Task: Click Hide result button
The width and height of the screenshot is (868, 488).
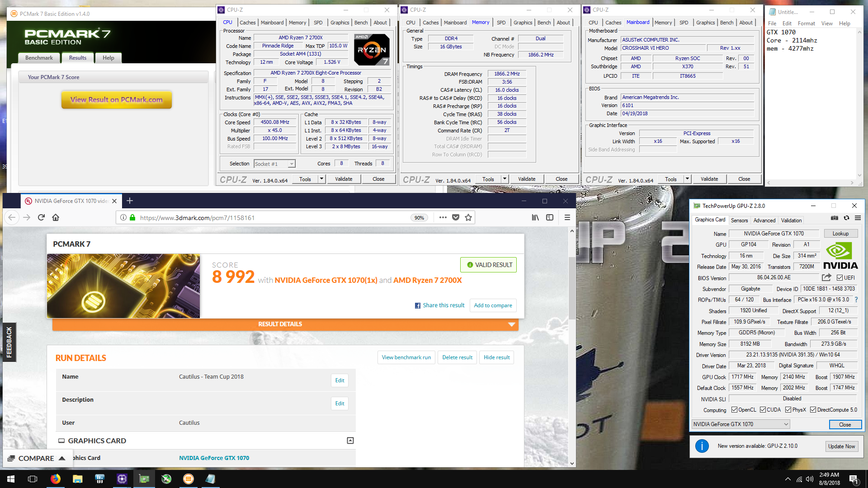Action: click(x=496, y=357)
